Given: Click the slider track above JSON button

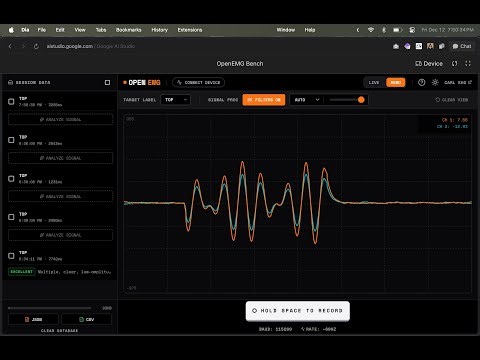Looking at the screenshot, I should (x=49, y=308).
